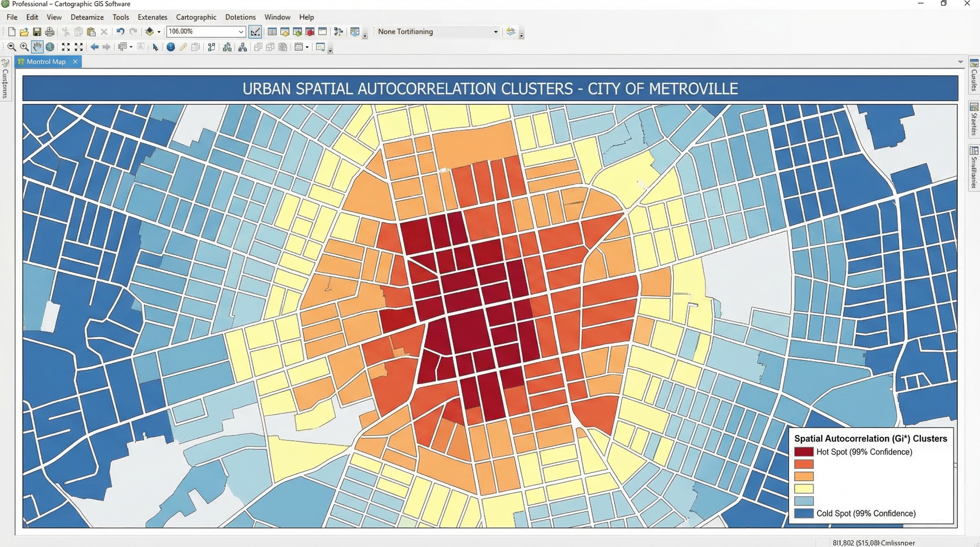Viewport: 980px width, 547px height.
Task: Go back to previous extent
Action: tap(94, 47)
